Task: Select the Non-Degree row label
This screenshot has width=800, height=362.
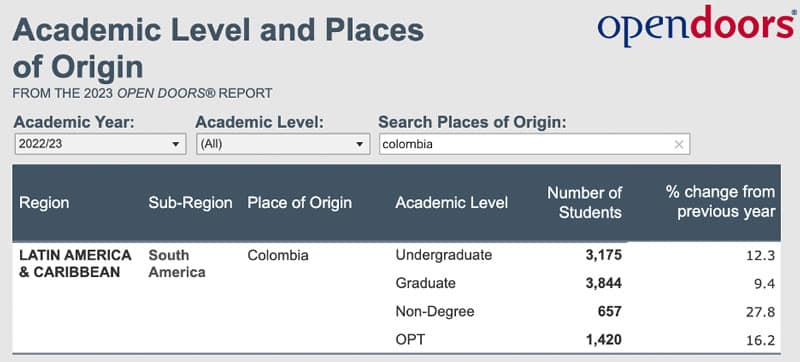Action: 435,312
